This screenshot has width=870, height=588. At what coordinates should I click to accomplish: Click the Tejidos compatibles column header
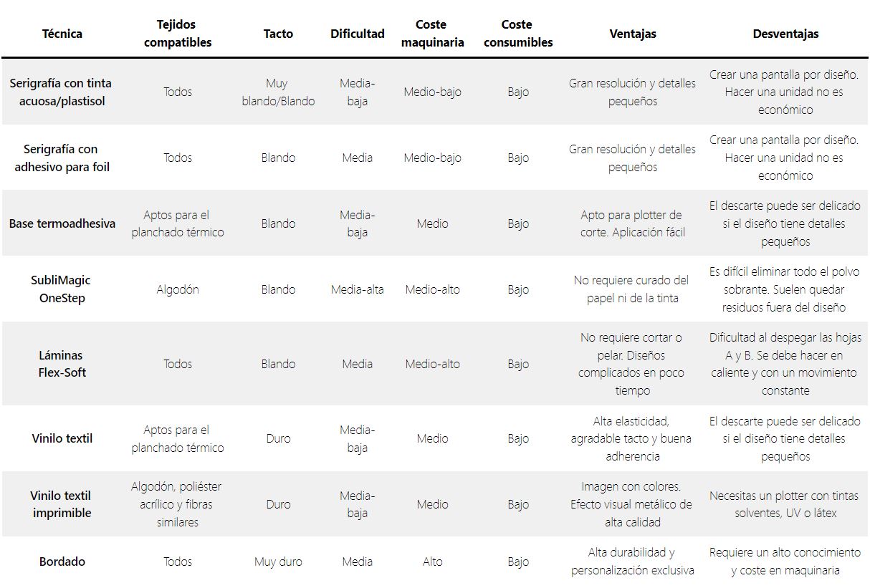tap(178, 34)
